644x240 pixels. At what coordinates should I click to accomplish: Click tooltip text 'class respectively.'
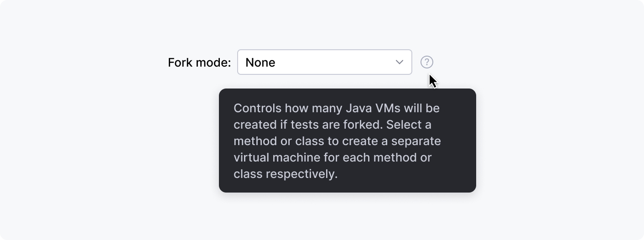click(286, 174)
